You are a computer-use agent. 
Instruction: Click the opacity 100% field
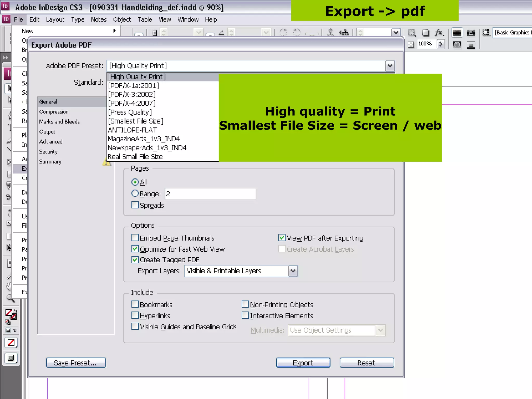pyautogui.click(x=426, y=44)
